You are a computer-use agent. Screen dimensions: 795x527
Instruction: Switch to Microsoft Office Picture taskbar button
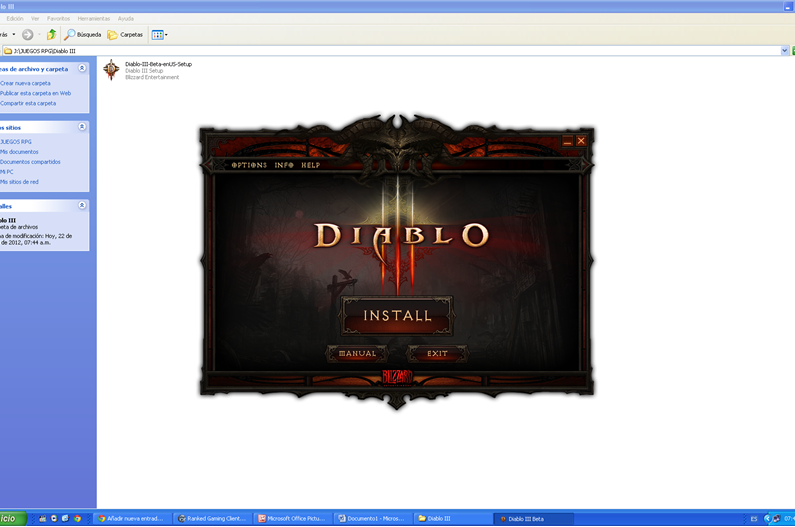tap(293, 518)
